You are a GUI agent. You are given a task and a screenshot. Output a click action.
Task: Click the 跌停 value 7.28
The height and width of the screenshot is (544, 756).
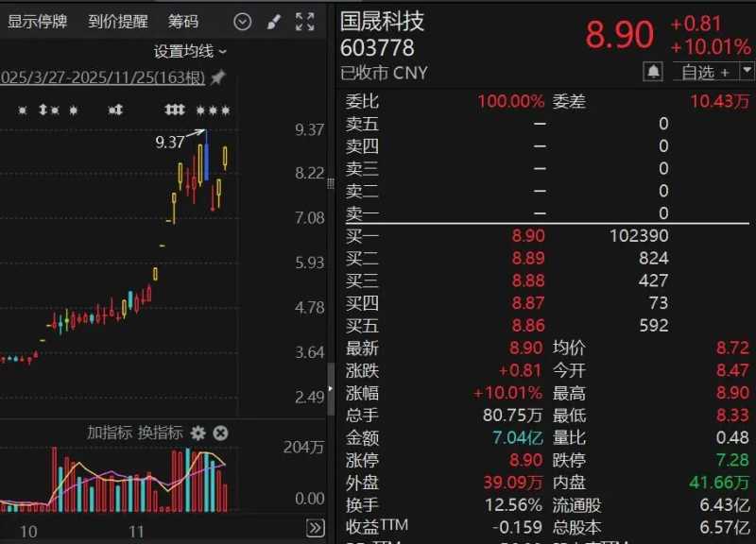(733, 460)
